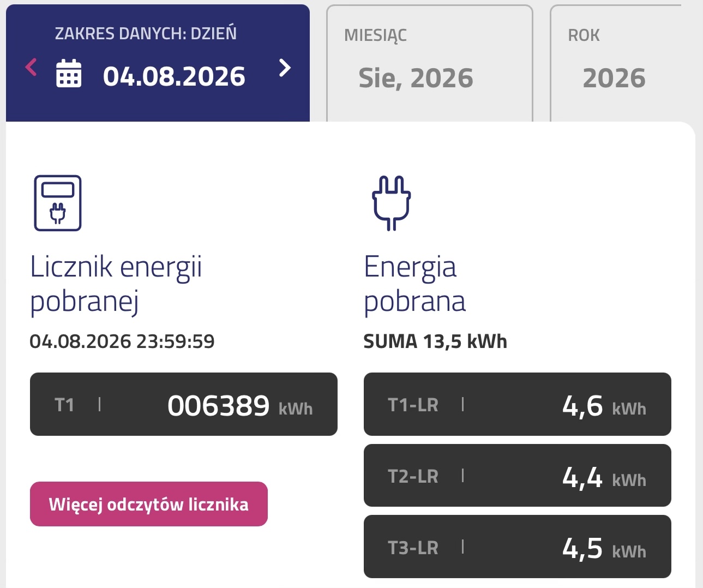The image size is (703, 588).
Task: Click the Energia pobrana heading
Action: pos(414,284)
